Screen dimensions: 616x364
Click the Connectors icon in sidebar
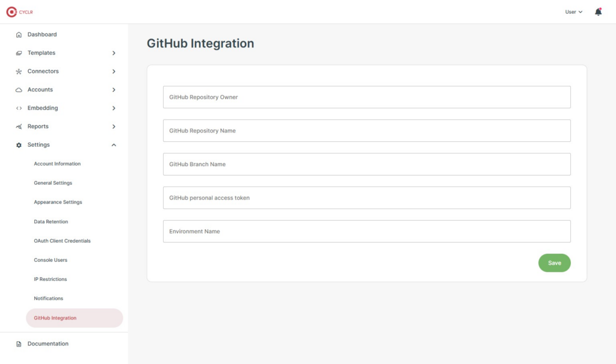coord(19,72)
